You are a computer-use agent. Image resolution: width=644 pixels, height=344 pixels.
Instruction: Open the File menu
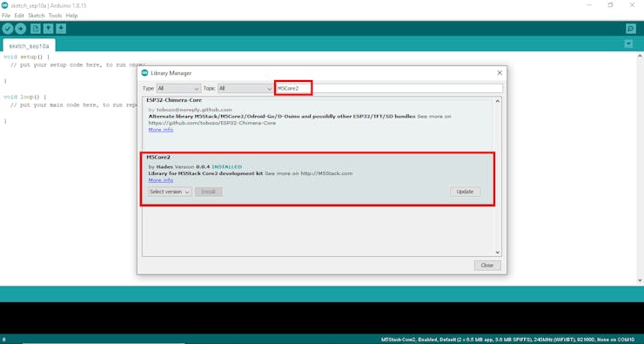[x=6, y=16]
